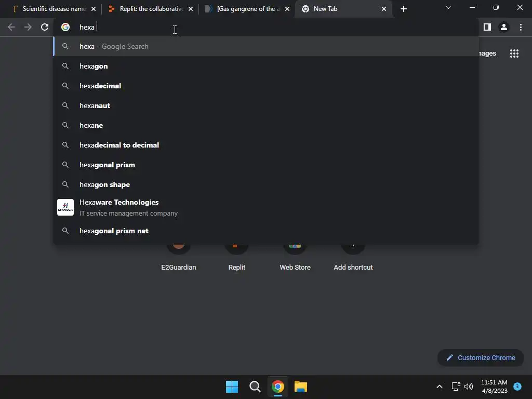
Task: Open the volume tray icon
Action: [x=469, y=387]
